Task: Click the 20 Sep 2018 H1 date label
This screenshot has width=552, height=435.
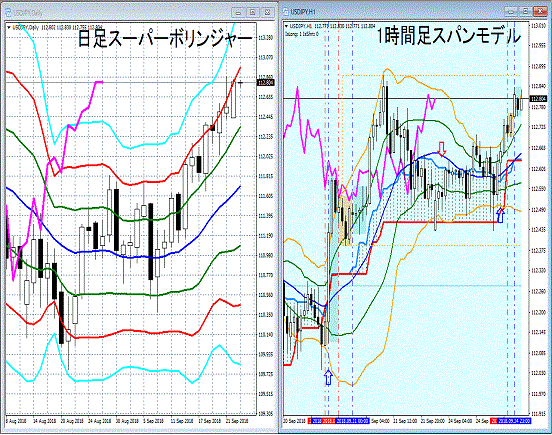Action: (x=295, y=421)
